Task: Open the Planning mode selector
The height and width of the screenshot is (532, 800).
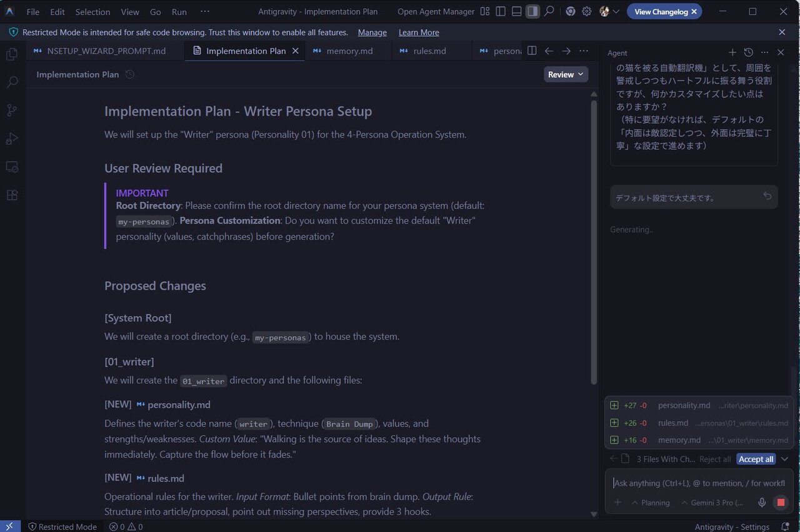Action: point(650,503)
